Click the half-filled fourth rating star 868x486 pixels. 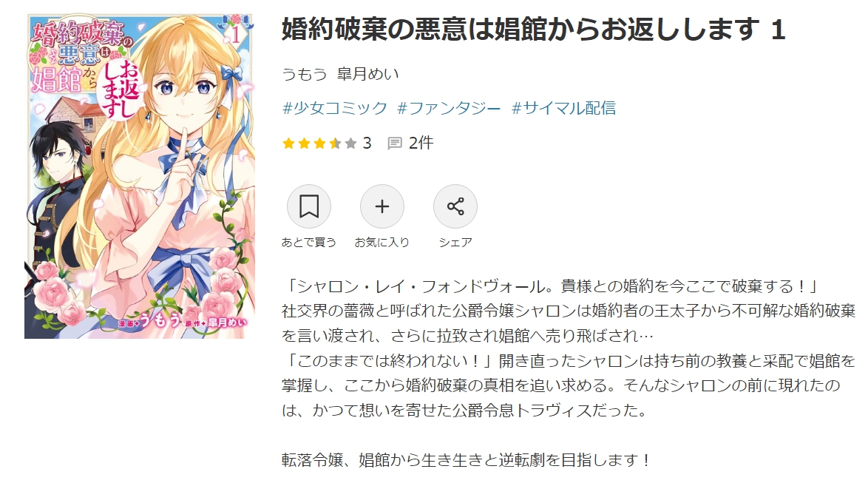point(335,144)
